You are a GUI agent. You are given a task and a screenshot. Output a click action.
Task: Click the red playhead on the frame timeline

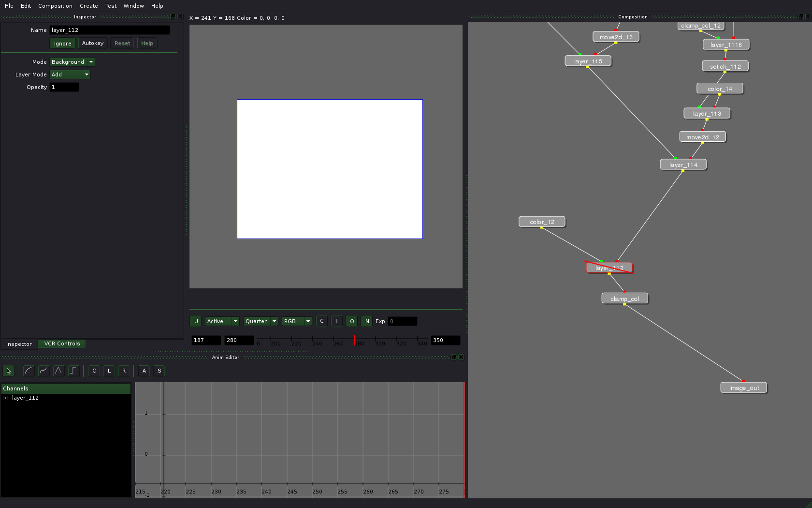pos(354,340)
